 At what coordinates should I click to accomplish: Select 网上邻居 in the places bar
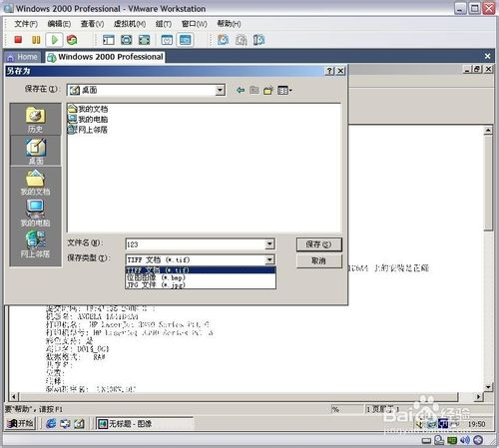click(35, 244)
